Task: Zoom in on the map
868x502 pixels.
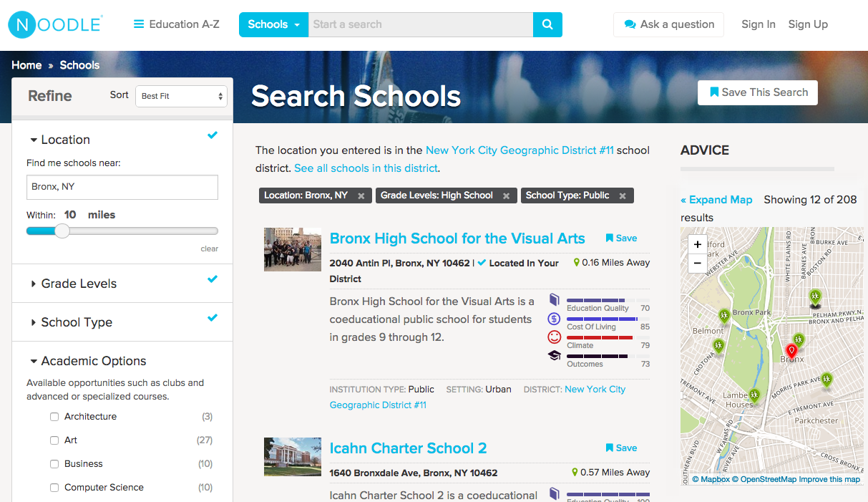Action: click(x=698, y=244)
